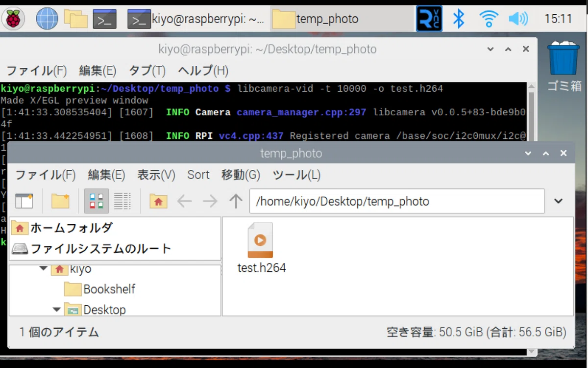
Task: Switch to icon view mode
Action: coord(97,201)
